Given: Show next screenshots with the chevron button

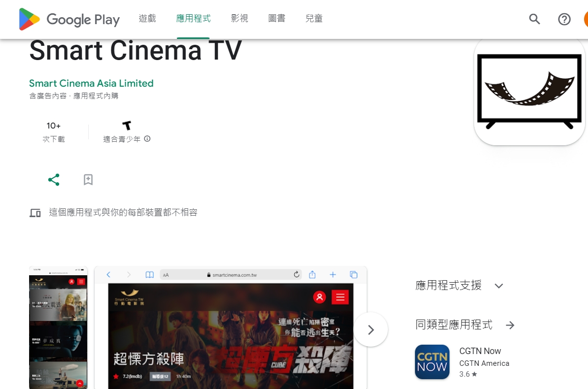Looking at the screenshot, I should [x=371, y=330].
